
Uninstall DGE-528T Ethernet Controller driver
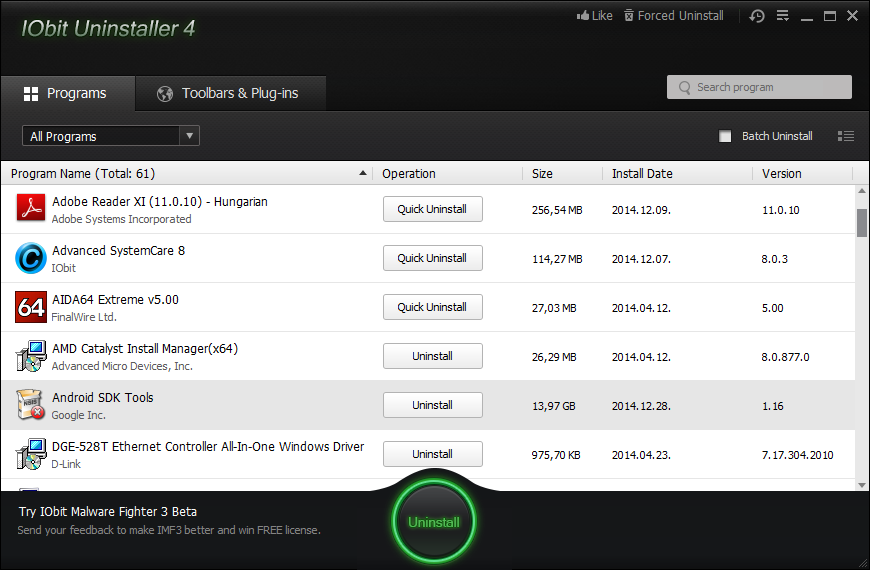point(432,454)
